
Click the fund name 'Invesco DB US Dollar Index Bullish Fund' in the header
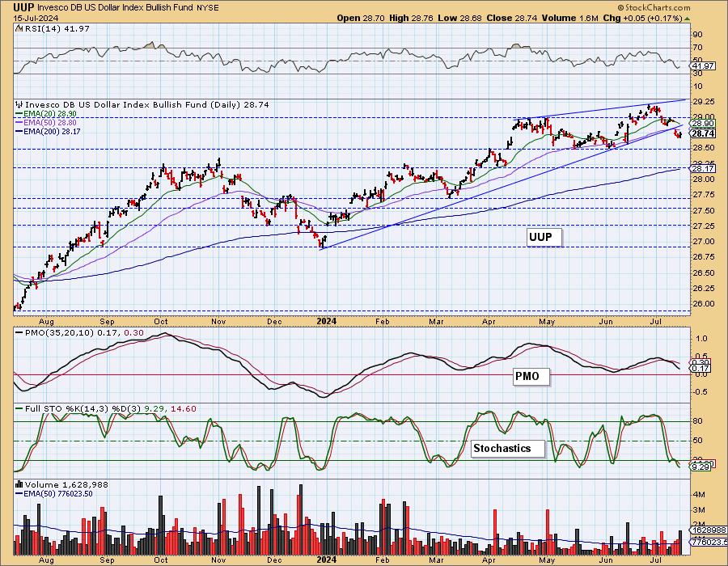point(115,8)
